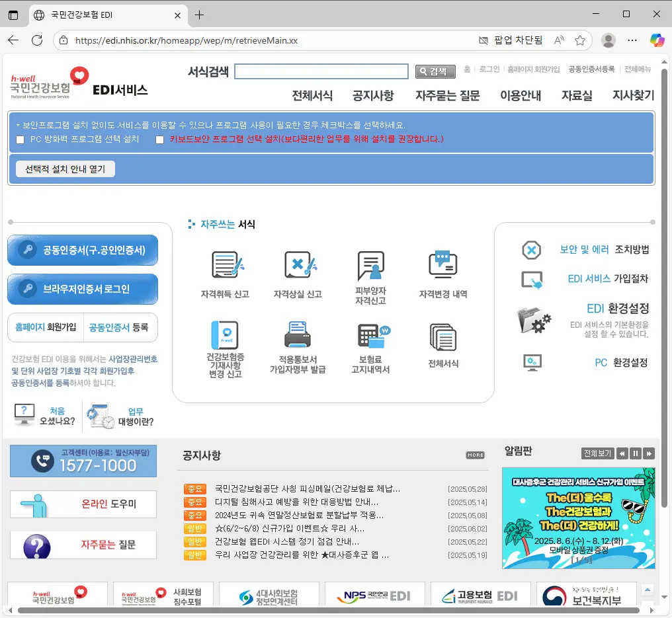Refresh the page in the browser
The height and width of the screenshot is (618, 672).
pos(37,40)
